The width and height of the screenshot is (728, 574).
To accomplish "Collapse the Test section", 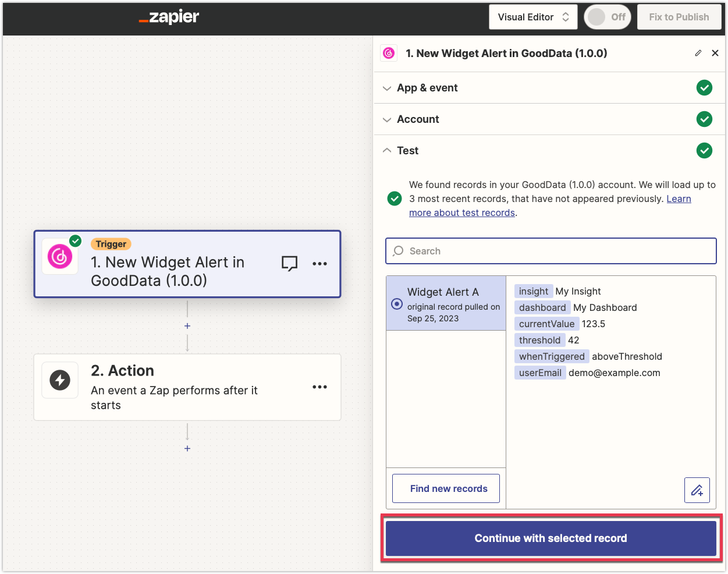I will tap(549, 151).
